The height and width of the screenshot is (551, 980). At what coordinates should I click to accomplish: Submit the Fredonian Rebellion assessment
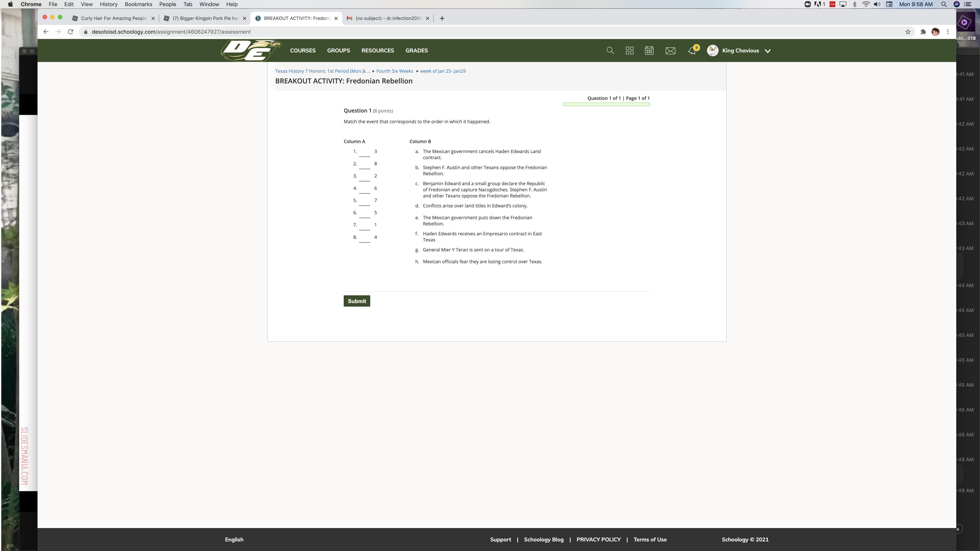pos(356,301)
